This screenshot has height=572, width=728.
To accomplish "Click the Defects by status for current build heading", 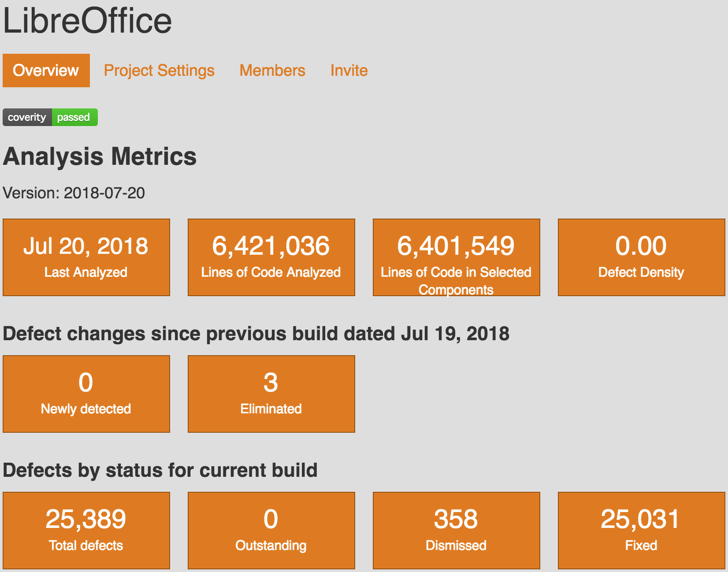I will tap(160, 470).
